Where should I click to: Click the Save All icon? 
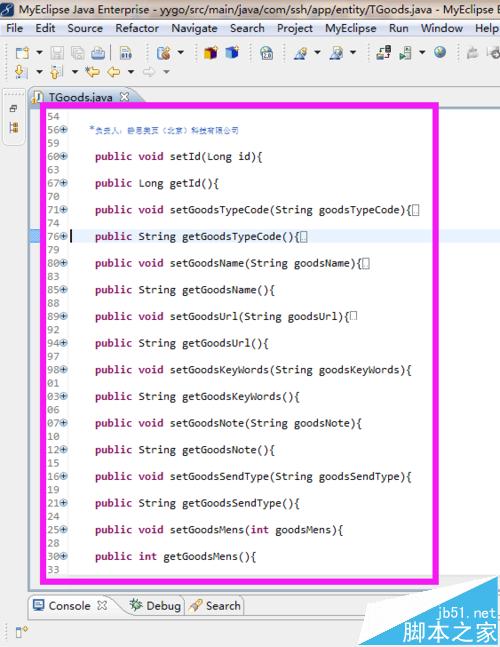point(78,53)
